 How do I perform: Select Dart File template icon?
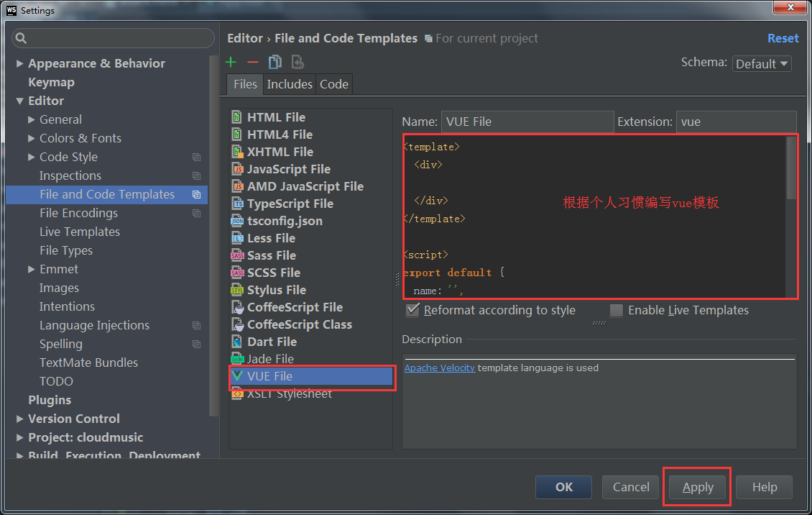pyautogui.click(x=236, y=342)
